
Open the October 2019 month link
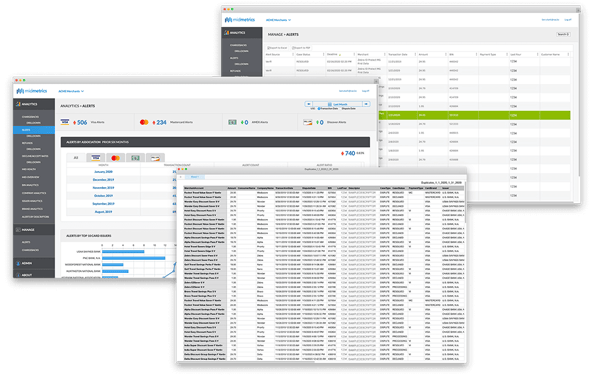(103, 196)
